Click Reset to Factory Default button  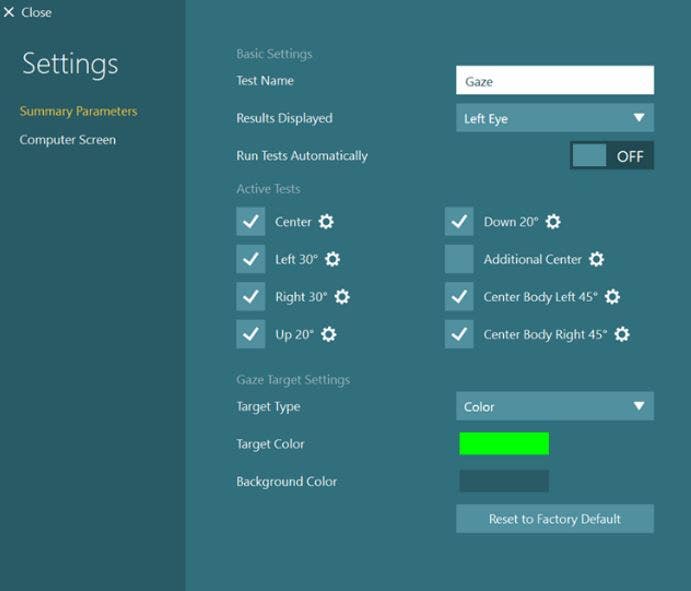pos(555,519)
